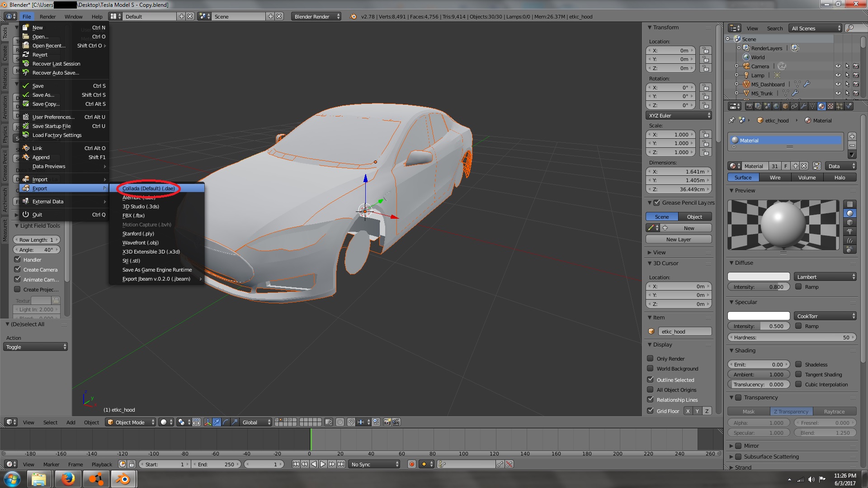Viewport: 868px width, 488px height.
Task: Click the play animation button in timeline
Action: pyautogui.click(x=323, y=464)
